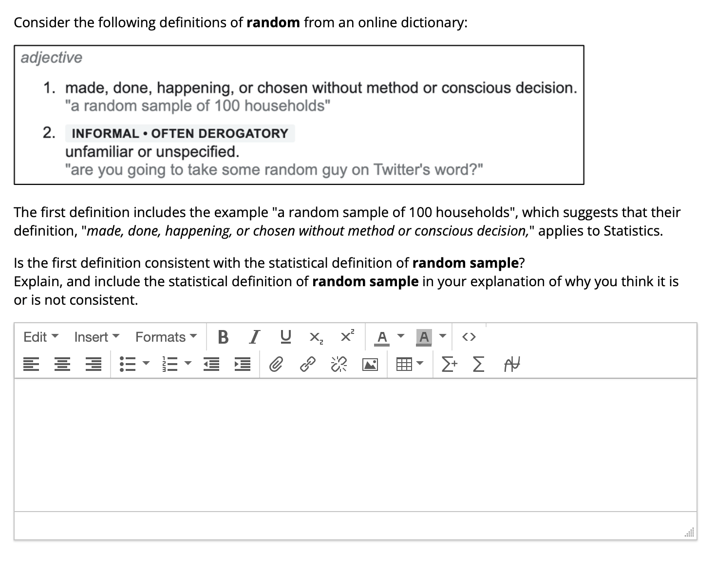This screenshot has width=715, height=588.
Task: Open the text color dropdown arrow
Action: [x=400, y=336]
